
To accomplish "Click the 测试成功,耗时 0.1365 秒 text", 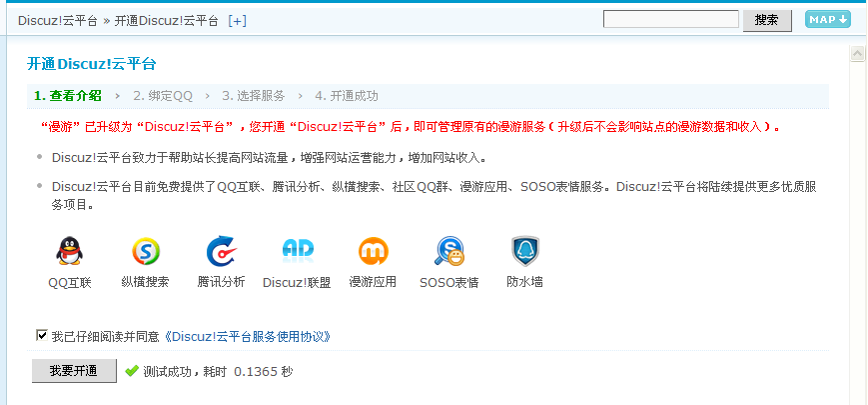I will [x=218, y=371].
